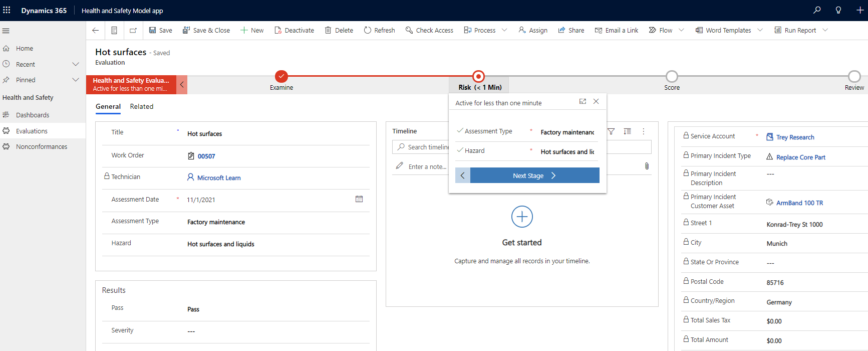
Task: Close the Risk stage flyout
Action: (596, 101)
